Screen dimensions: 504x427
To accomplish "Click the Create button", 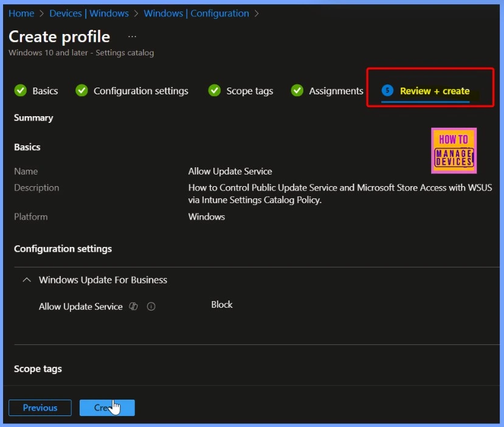I will coord(107,408).
